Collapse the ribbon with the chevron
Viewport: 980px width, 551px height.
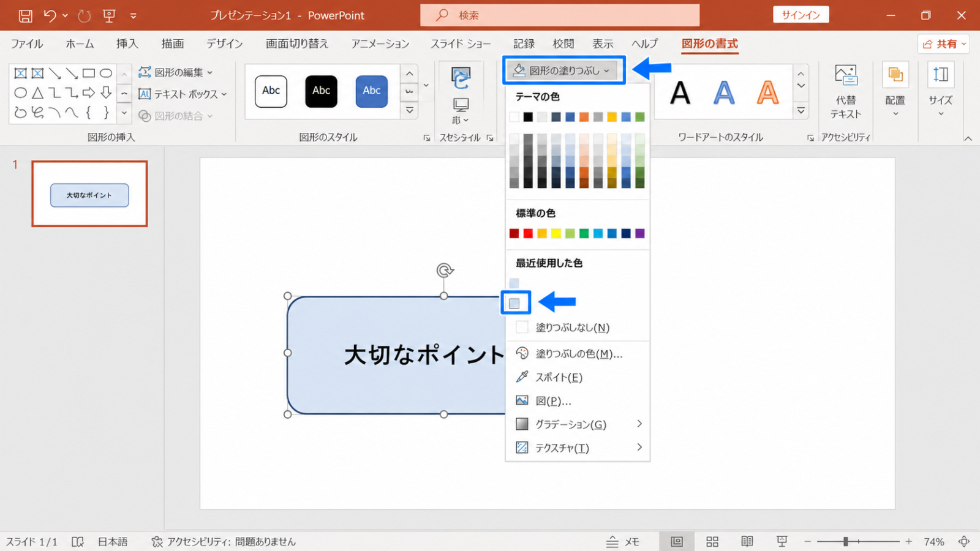[968, 139]
